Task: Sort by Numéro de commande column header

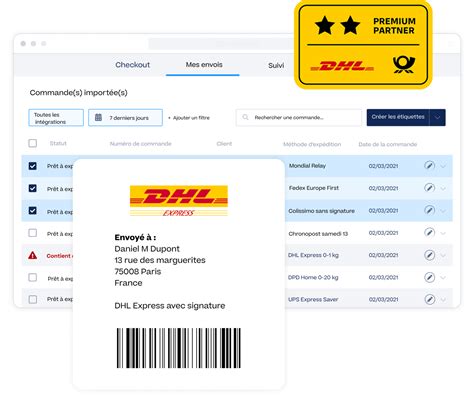Action: tap(140, 144)
